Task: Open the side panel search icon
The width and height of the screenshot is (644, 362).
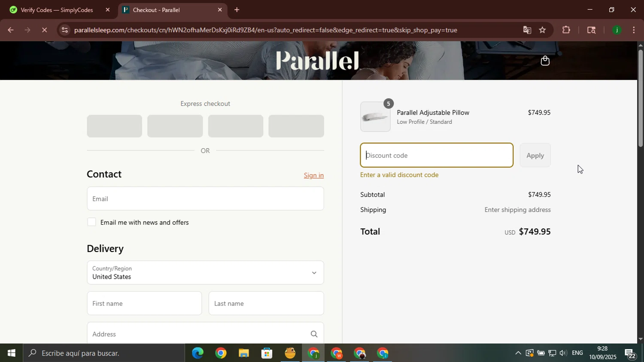Action: 591,30
